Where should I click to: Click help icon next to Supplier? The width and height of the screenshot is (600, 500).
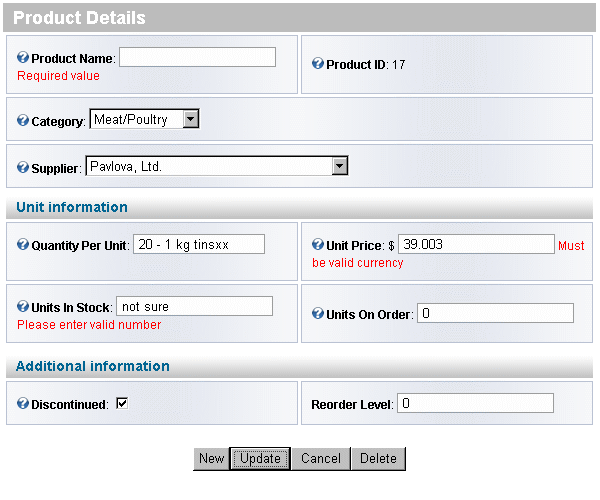[x=23, y=167]
